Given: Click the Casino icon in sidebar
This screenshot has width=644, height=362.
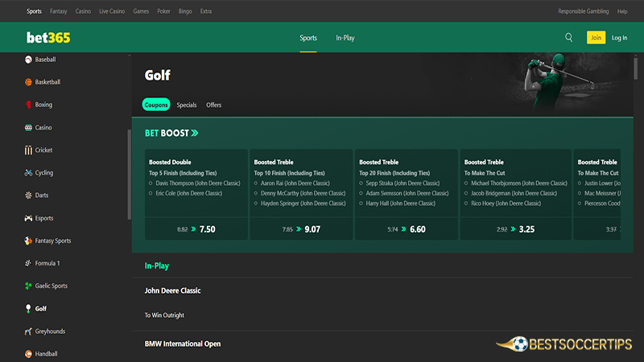Looking at the screenshot, I should pos(28,128).
